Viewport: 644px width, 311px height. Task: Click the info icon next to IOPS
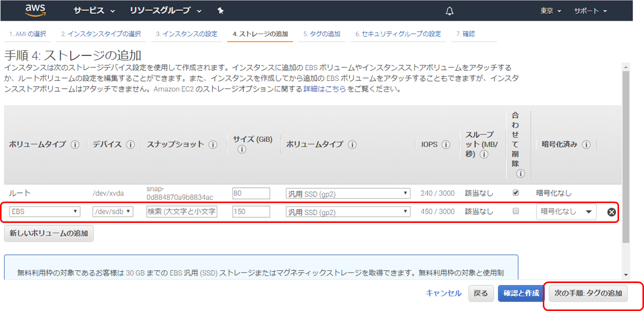pos(446,144)
